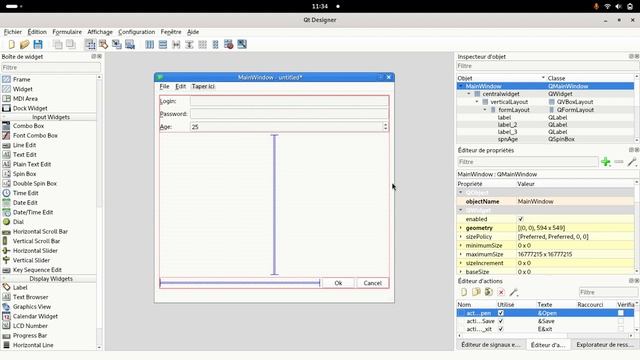This screenshot has height=360, width=640.
Task: Select the Dial widget in widget box
Action: click(x=18, y=222)
